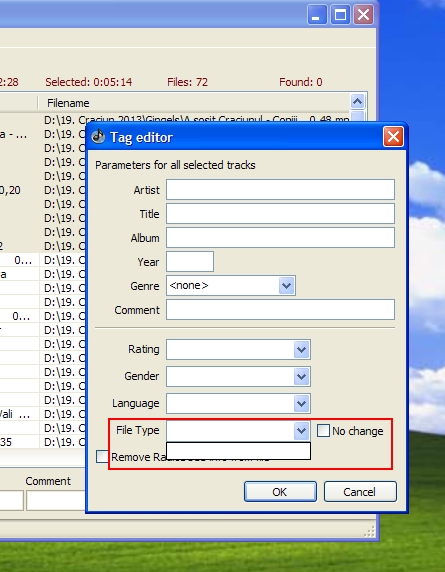Click the Title input field

coord(280,213)
